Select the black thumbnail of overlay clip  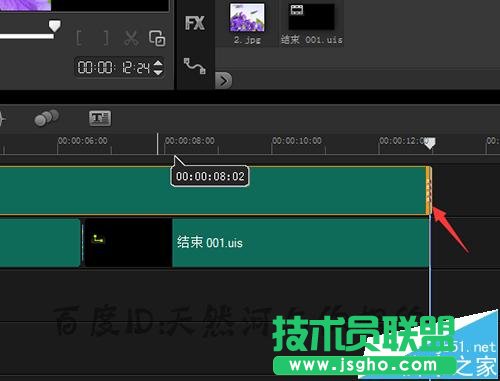click(x=128, y=242)
